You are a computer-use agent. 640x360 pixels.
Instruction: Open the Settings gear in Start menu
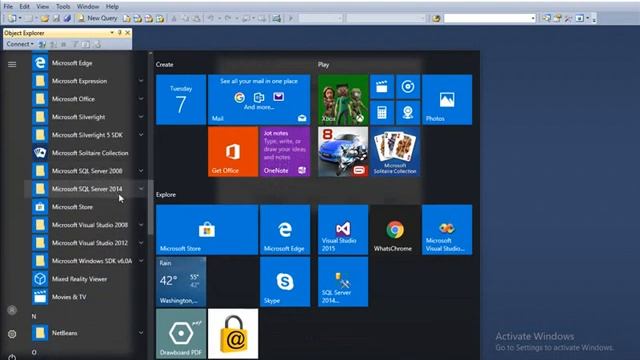(x=12, y=334)
